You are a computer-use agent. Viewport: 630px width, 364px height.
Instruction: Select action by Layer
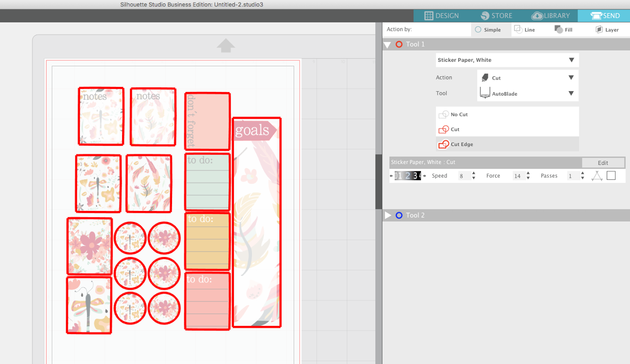click(x=607, y=30)
